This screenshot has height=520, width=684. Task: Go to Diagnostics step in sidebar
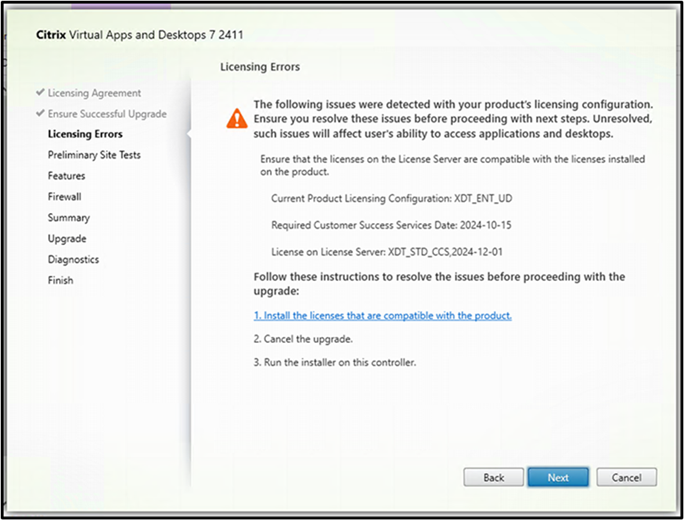pyautogui.click(x=73, y=260)
